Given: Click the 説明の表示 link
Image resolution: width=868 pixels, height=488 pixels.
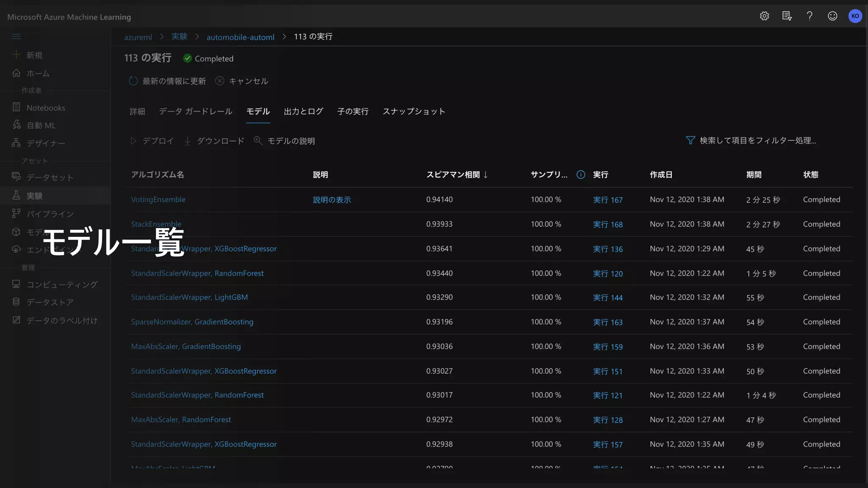Looking at the screenshot, I should pyautogui.click(x=332, y=200).
